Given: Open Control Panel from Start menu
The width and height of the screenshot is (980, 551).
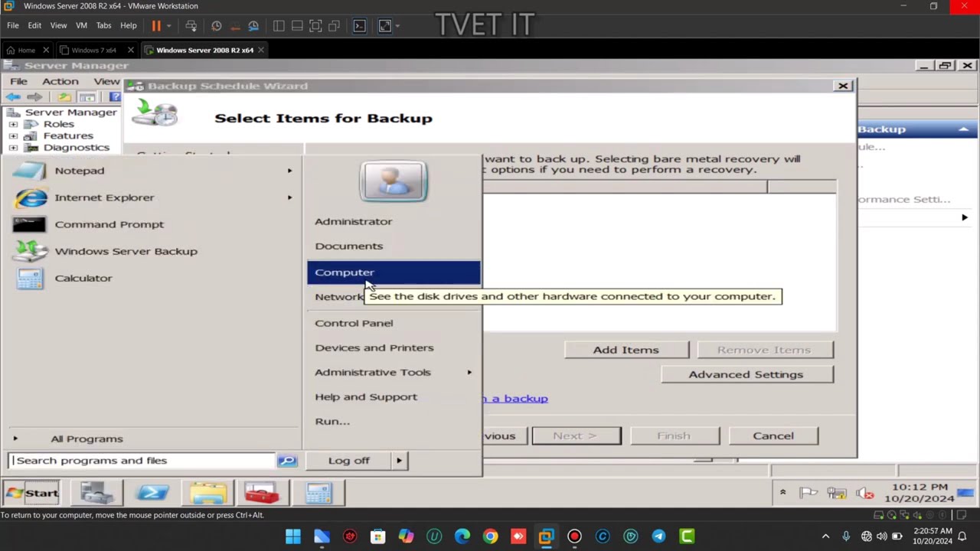Looking at the screenshot, I should pos(354,323).
